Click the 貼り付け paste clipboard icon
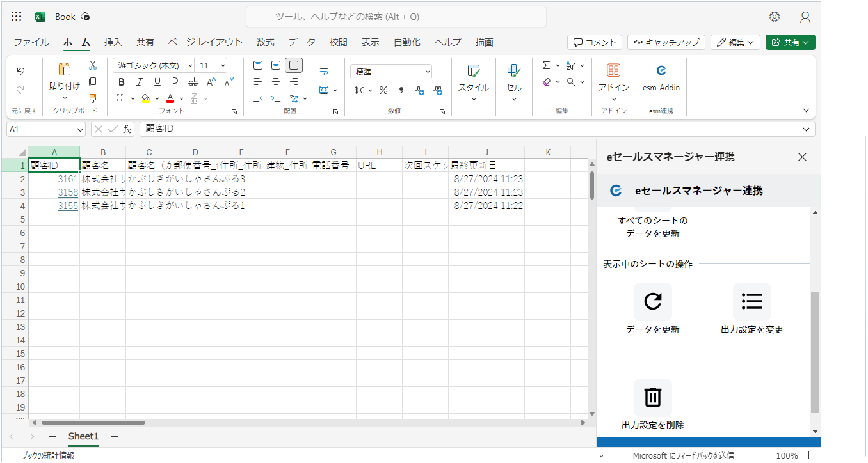 click(65, 70)
